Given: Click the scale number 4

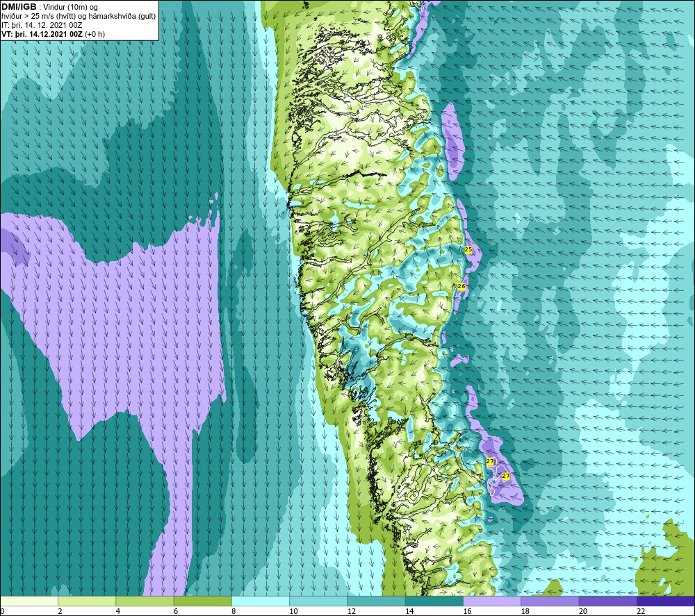Looking at the screenshot, I should pyautogui.click(x=118, y=612).
